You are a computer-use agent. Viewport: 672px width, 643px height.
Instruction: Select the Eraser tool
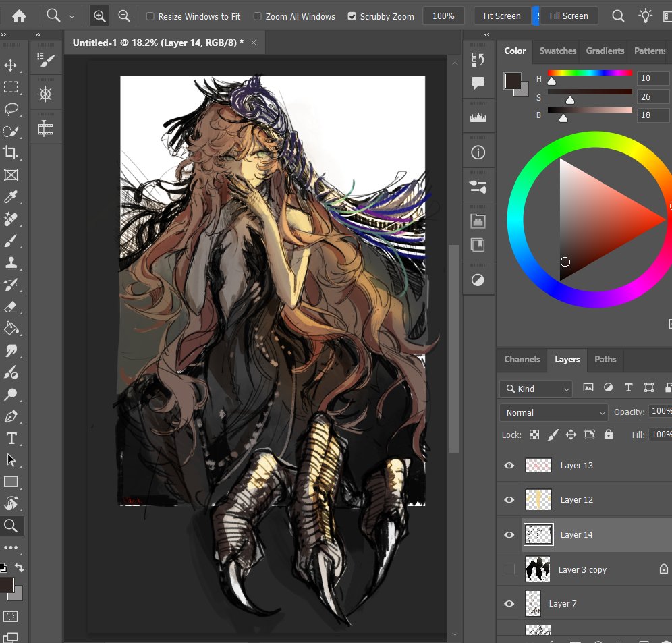tap(11, 307)
